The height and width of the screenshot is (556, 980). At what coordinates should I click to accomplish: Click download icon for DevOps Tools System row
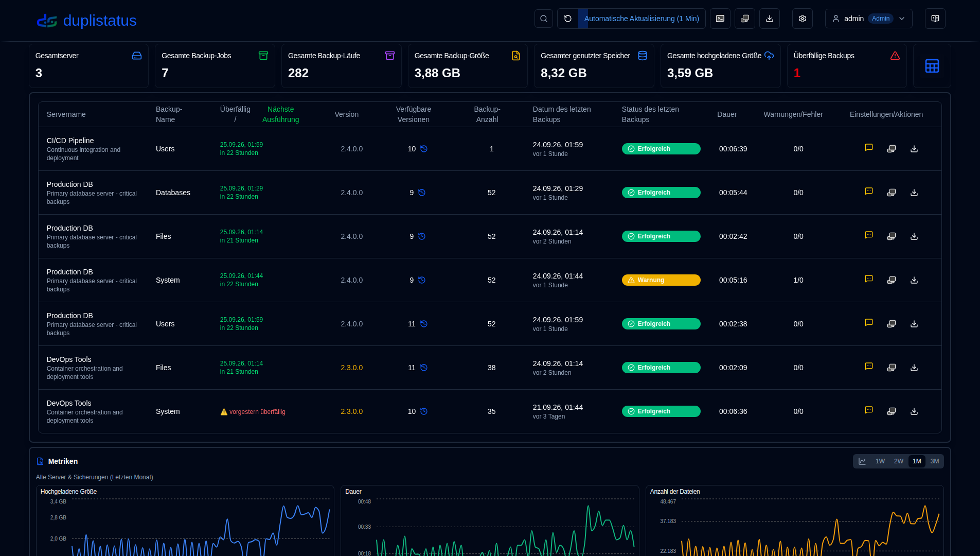(x=914, y=411)
